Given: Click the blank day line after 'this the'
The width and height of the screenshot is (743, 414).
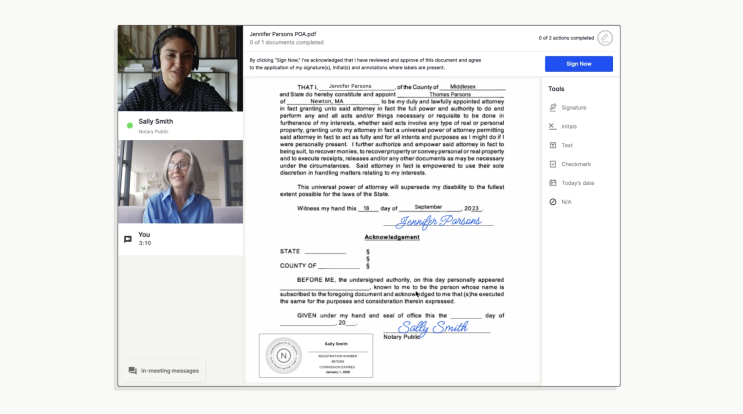Looking at the screenshot, I should tap(466, 316).
